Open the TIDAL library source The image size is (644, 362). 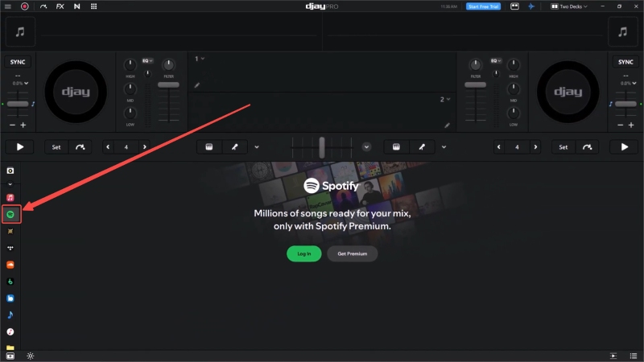pos(10,248)
